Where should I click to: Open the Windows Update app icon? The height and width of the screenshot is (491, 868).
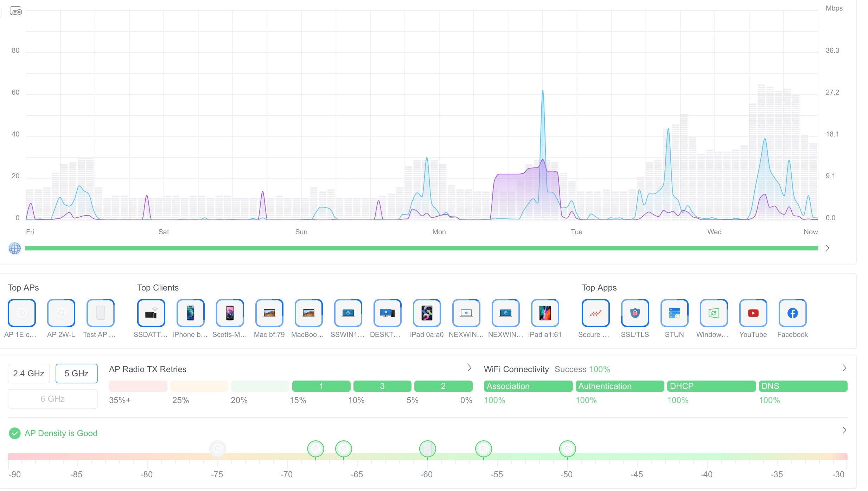(x=713, y=313)
